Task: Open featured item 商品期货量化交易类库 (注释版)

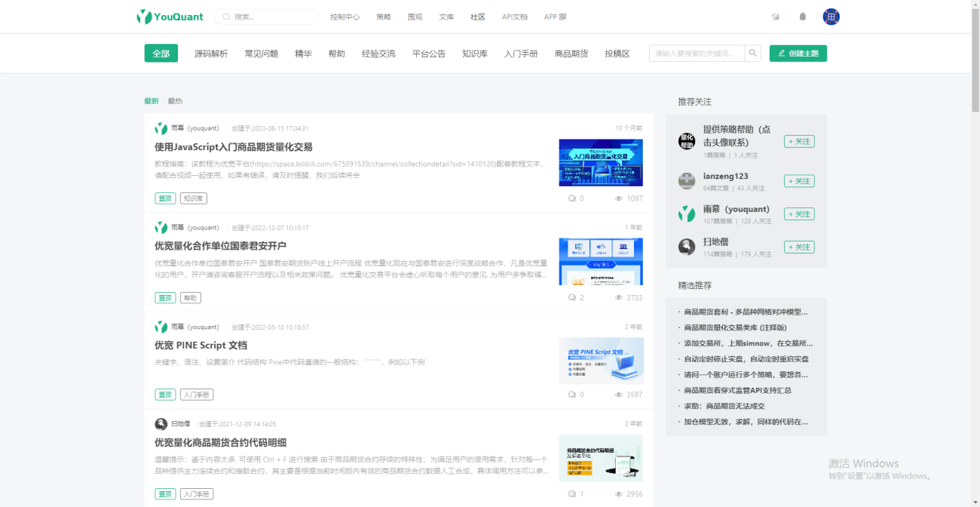Action: 735,327
